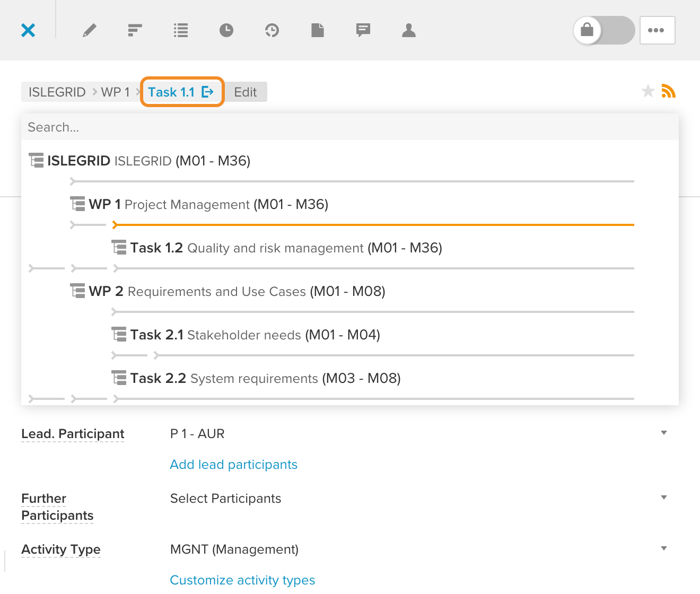The image size is (700, 594).
Task: Go to ISLEGRID in the breadcrumb
Action: [57, 92]
